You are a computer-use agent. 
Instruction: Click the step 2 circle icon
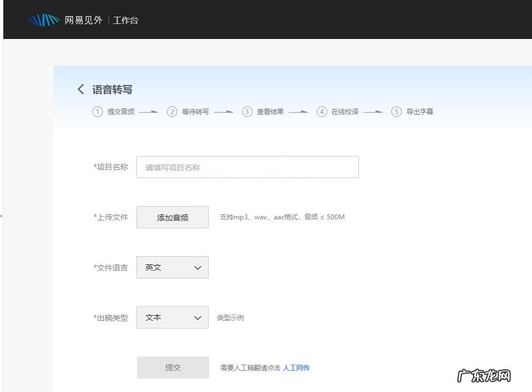click(172, 111)
